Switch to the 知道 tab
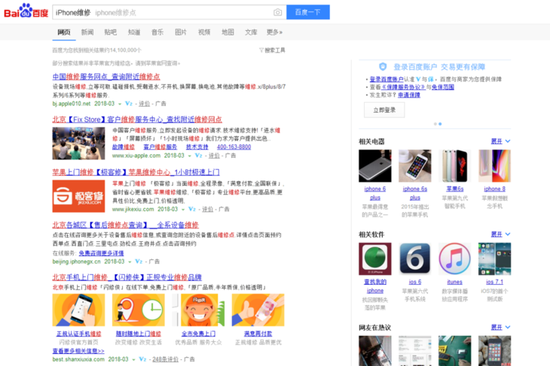Screen dimensions: 550x366 click(134, 32)
